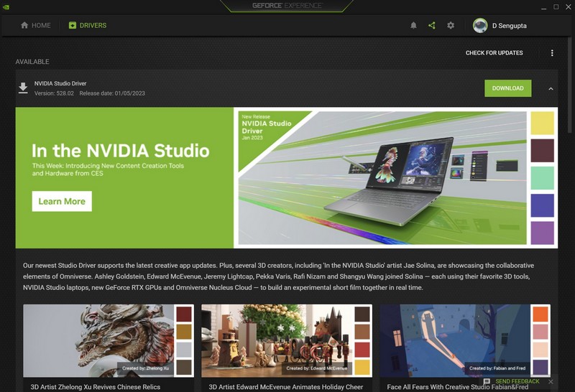Click Check for Updates
Image resolution: width=575 pixels, height=392 pixels.
[x=494, y=52]
